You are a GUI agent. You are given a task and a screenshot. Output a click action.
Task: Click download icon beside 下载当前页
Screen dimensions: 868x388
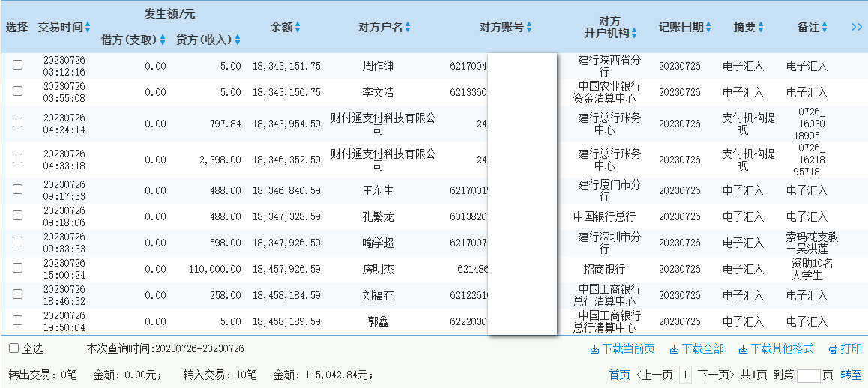594,349
